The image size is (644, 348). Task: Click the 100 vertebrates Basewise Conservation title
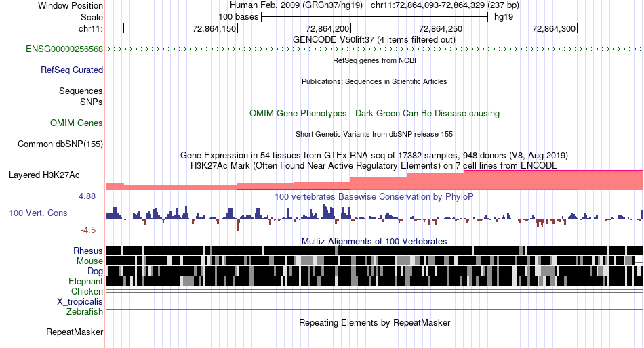(374, 196)
